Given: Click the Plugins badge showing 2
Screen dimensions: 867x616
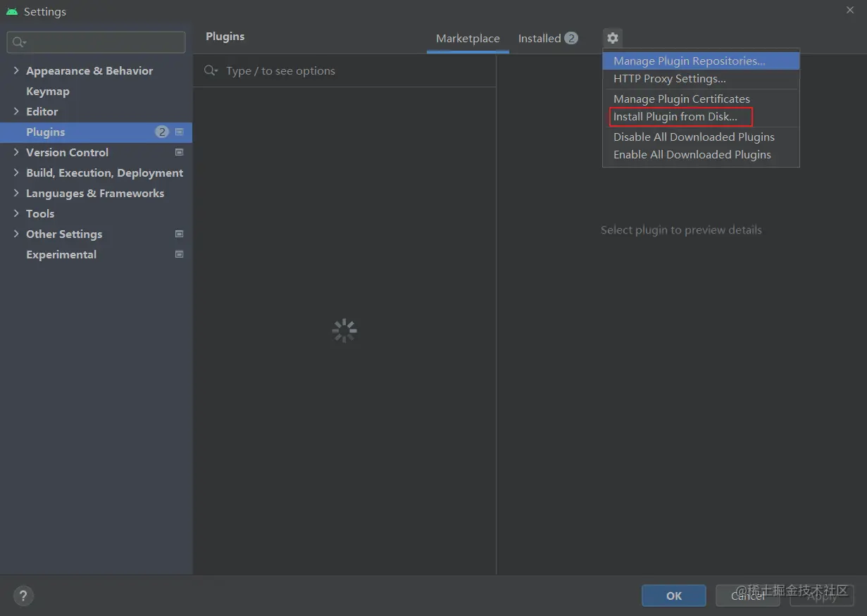Looking at the screenshot, I should point(162,132).
